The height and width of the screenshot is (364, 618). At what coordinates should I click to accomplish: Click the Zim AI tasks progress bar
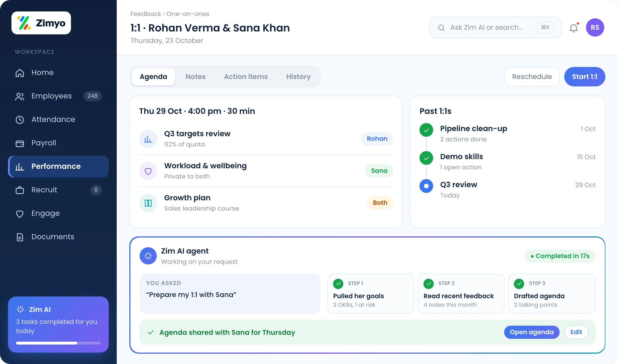[x=58, y=343]
